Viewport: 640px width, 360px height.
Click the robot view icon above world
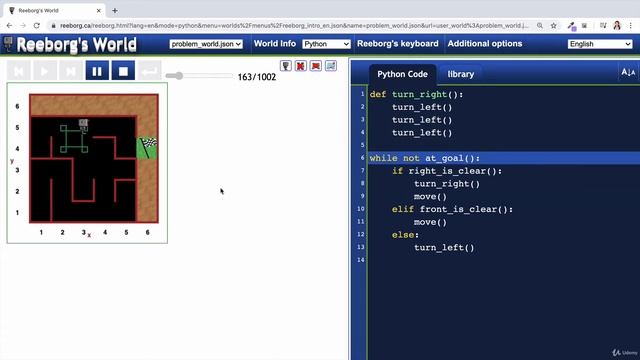286,66
